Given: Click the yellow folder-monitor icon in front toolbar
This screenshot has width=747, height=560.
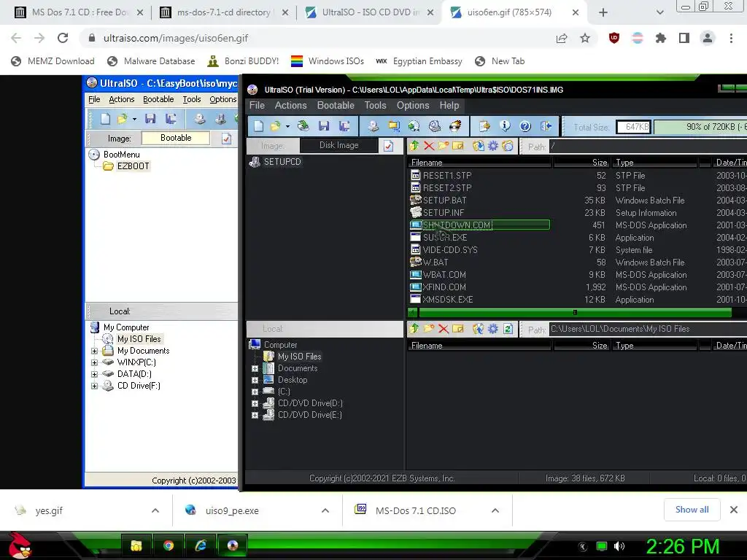Looking at the screenshot, I should [x=393, y=126].
